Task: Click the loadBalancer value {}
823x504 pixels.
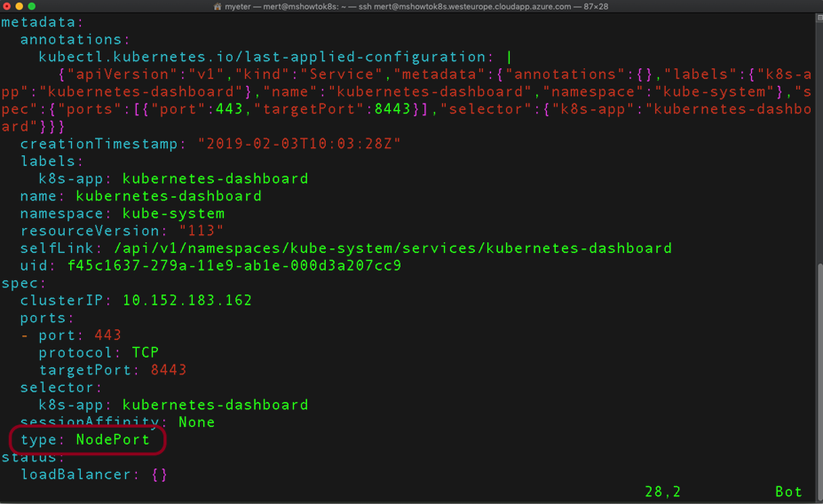Action: (x=160, y=475)
